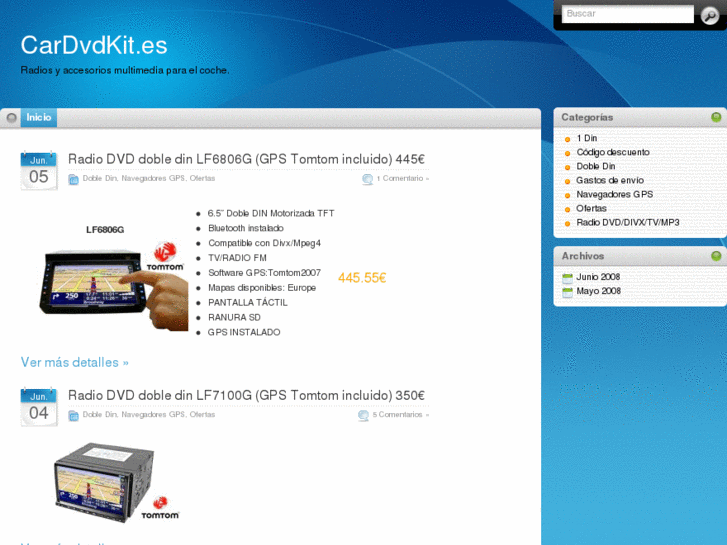Open the CarDvdKit.es site title
This screenshot has height=545, width=727.
coord(94,45)
